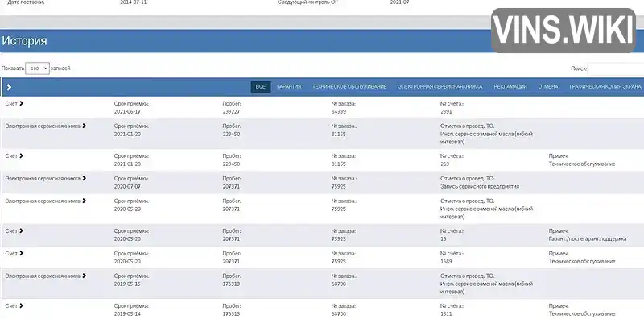Screen dimensions: 644x319
Task: Click Техническое обслуживание remark in invoice 1689 row
Action: (582, 261)
